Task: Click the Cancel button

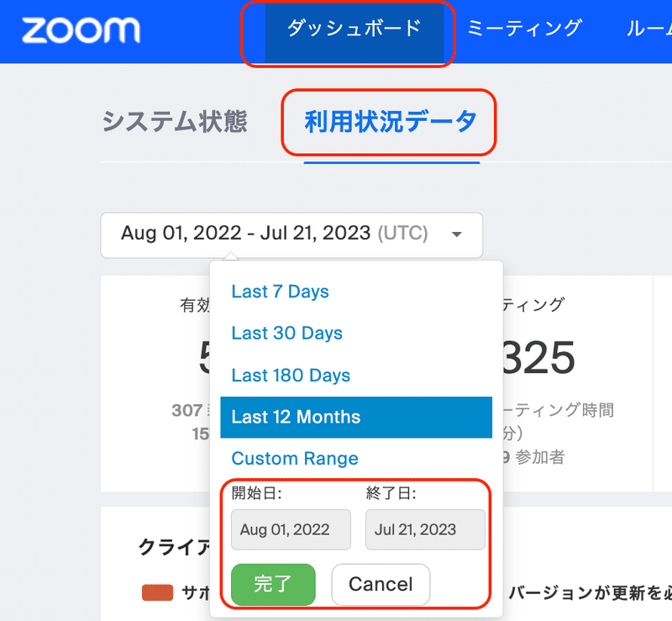Action: coord(381,585)
